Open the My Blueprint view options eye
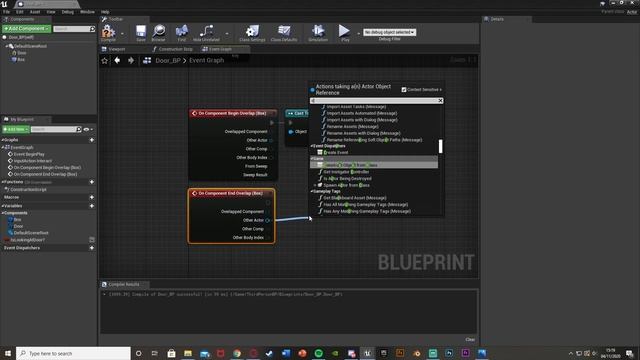This screenshot has height=360, width=640. (x=87, y=129)
